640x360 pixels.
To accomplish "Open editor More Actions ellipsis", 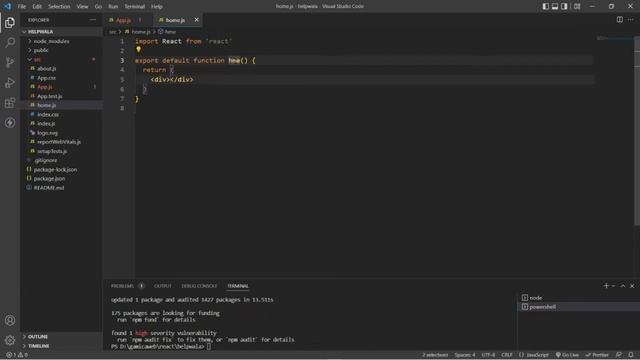I will pos(631,20).
